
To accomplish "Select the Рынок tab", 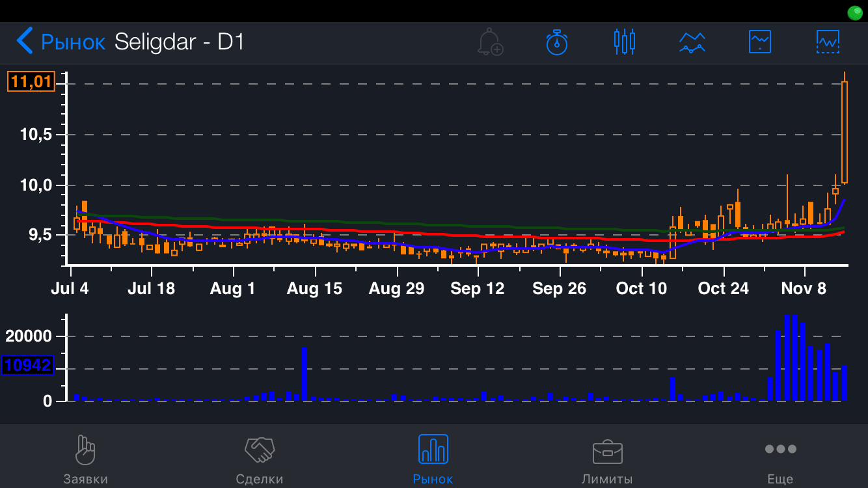I will click(433, 459).
